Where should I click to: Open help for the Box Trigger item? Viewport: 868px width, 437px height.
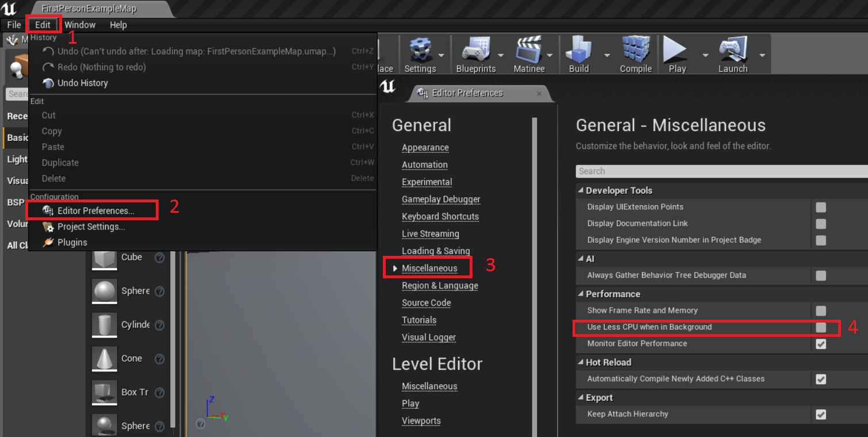click(x=160, y=393)
